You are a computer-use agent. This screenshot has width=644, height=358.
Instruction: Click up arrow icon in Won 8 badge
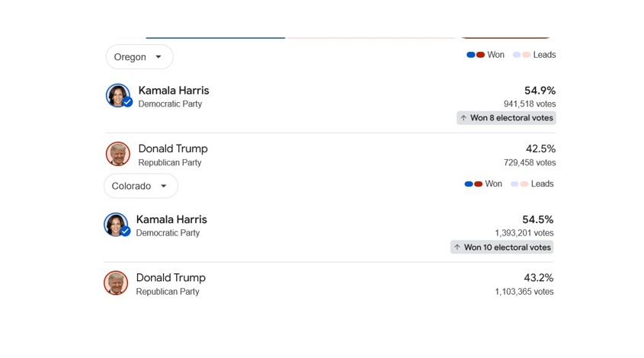463,118
